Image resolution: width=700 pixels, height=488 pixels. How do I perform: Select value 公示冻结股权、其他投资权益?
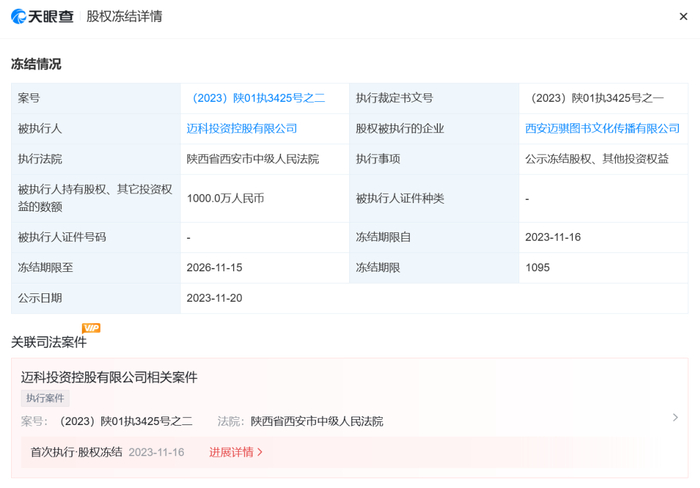coord(597,159)
